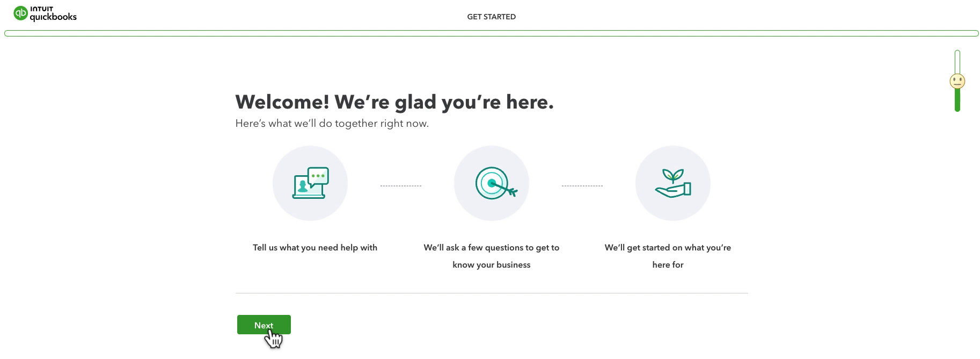Click 'Here's what we'll do together' subtitle
This screenshot has height=359, width=980.
[x=332, y=124]
